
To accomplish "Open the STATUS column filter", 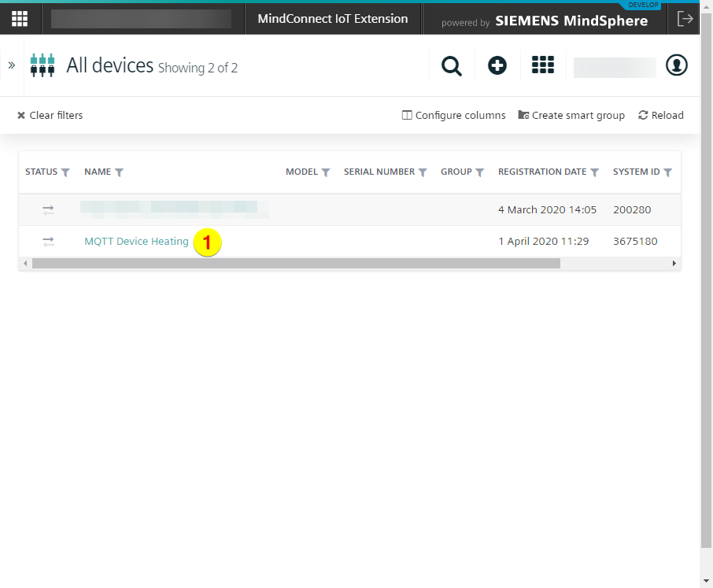I will 66,172.
